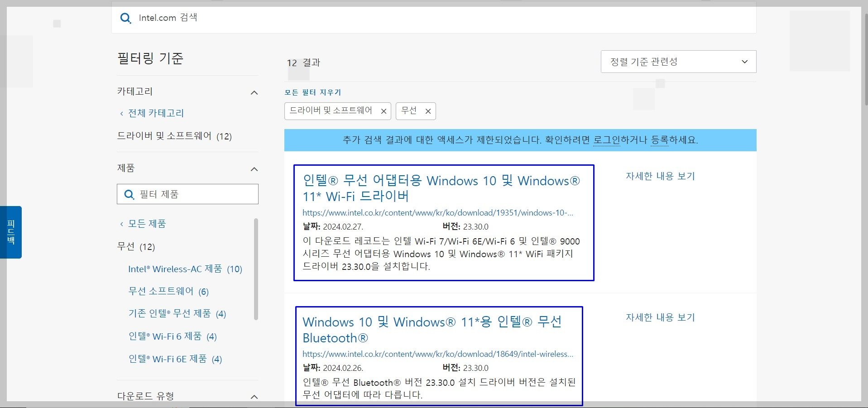Click the 로그인 link in blue banner
The width and height of the screenshot is (868, 408).
pos(606,140)
